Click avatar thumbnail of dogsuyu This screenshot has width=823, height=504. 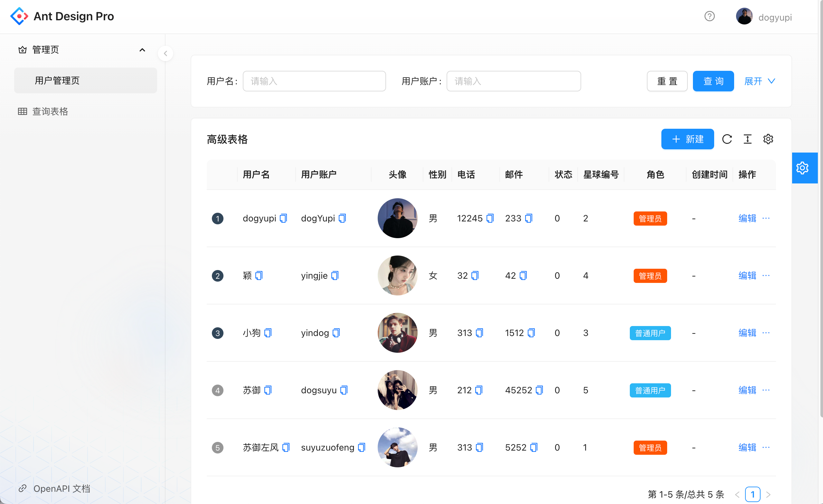(397, 390)
